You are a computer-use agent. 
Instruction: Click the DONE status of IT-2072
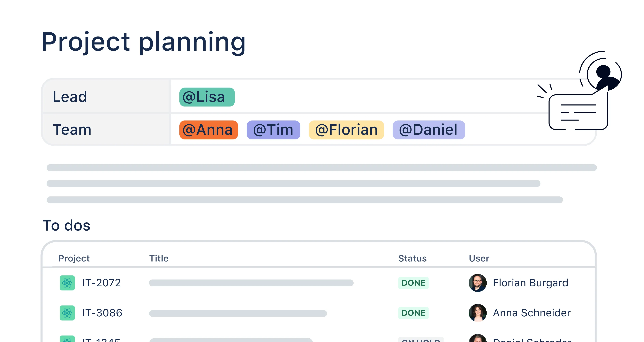413,283
